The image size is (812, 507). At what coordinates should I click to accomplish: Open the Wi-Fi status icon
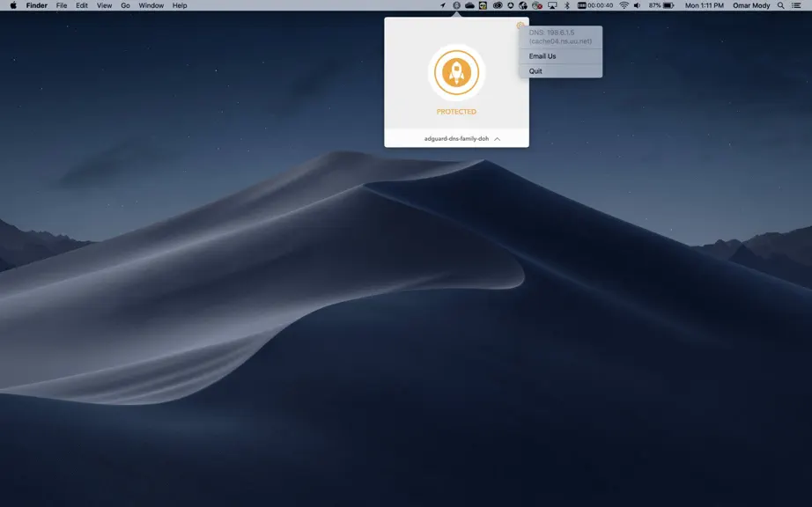[x=624, y=5]
